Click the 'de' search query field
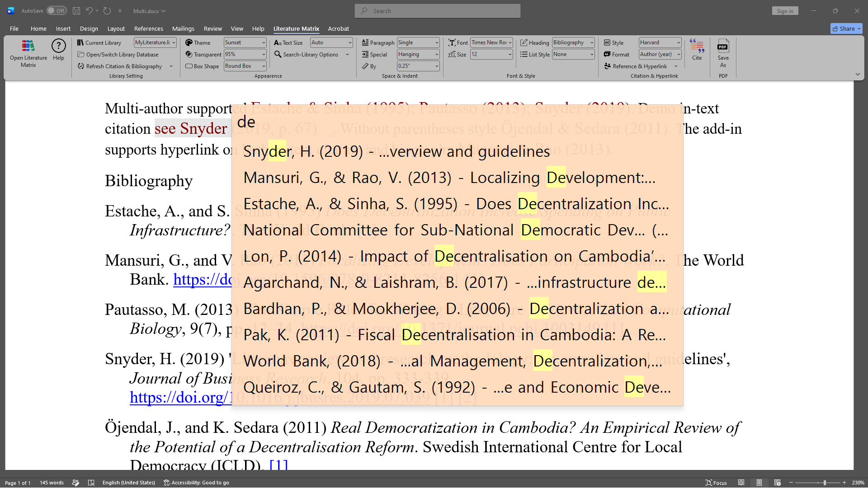This screenshot has height=488, width=868. click(457, 122)
